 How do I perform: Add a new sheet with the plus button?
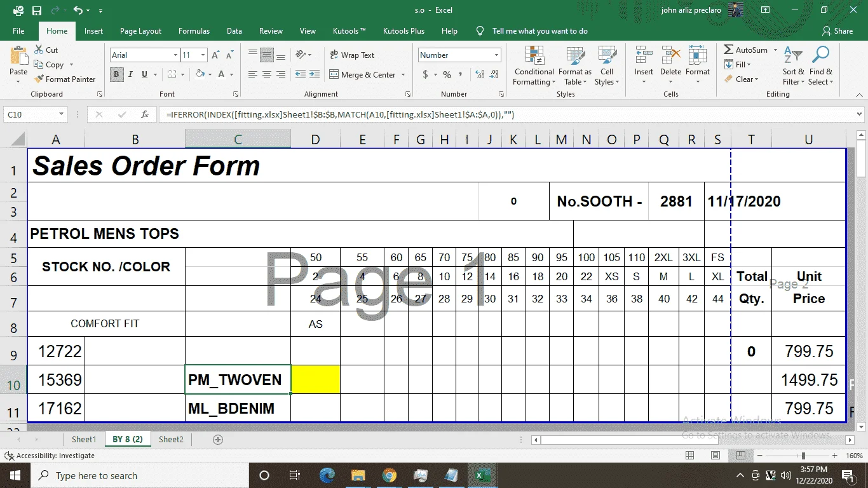(218, 439)
